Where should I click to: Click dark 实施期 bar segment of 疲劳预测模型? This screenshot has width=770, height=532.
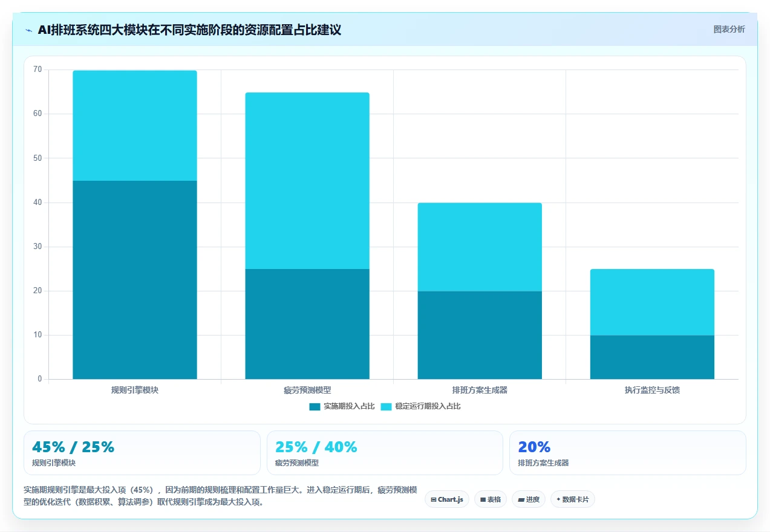[307, 324]
